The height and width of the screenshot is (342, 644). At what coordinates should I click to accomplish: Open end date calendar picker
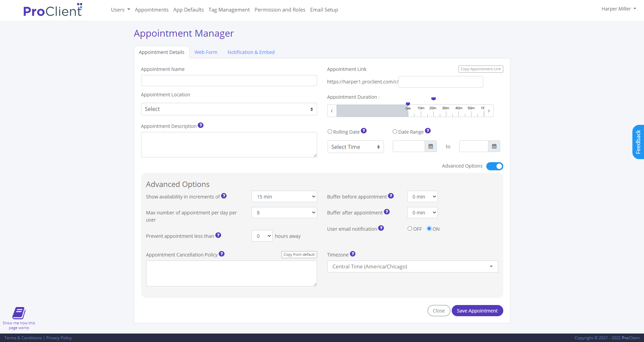(494, 146)
